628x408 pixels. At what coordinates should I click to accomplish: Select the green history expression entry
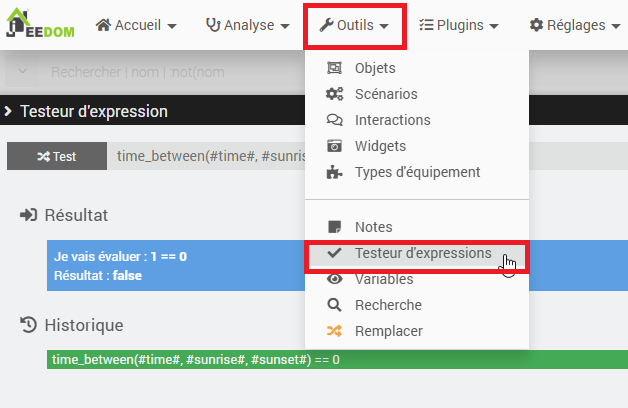[x=195, y=360]
